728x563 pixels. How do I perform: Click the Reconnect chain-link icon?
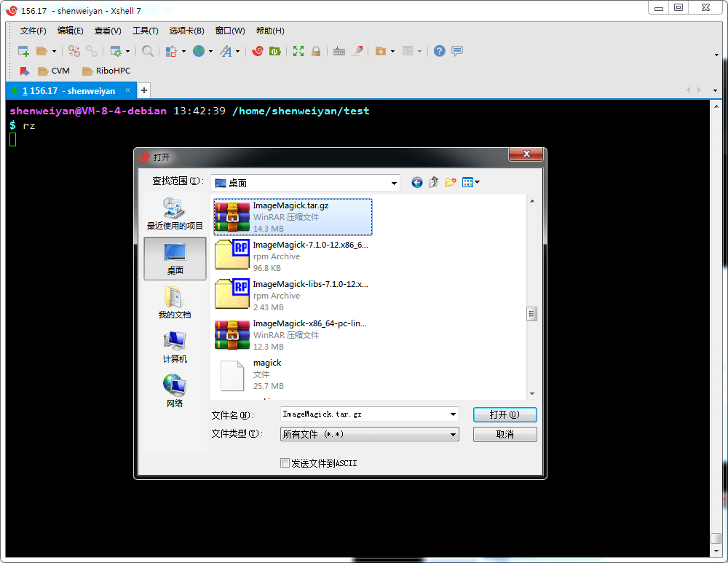[92, 51]
